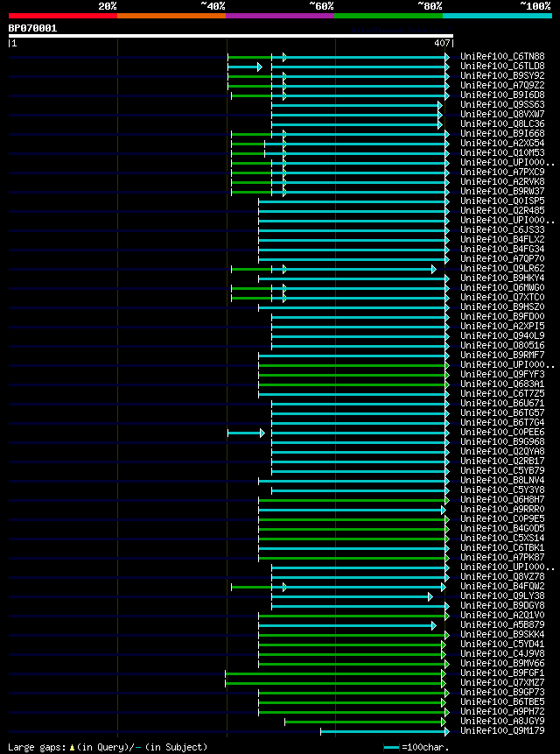The width and height of the screenshot is (560, 754).
Task: Click the cyan alignment bar for UniRef100_Q9M179
Action: (385, 731)
